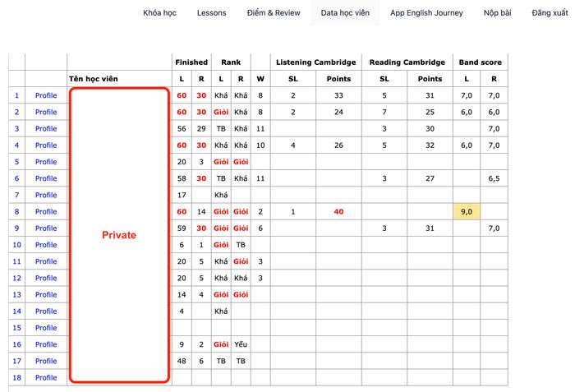Click row number 2 link
Viewport: 575px width, 392px height.
pos(16,112)
